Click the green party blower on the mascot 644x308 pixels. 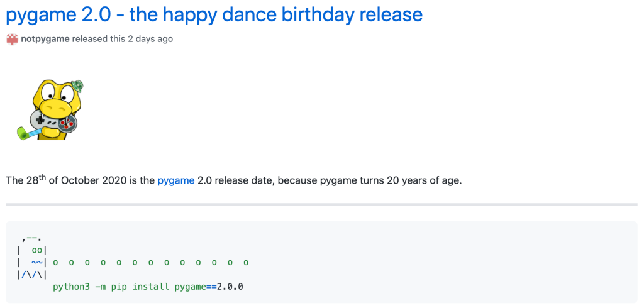pyautogui.click(x=25, y=133)
